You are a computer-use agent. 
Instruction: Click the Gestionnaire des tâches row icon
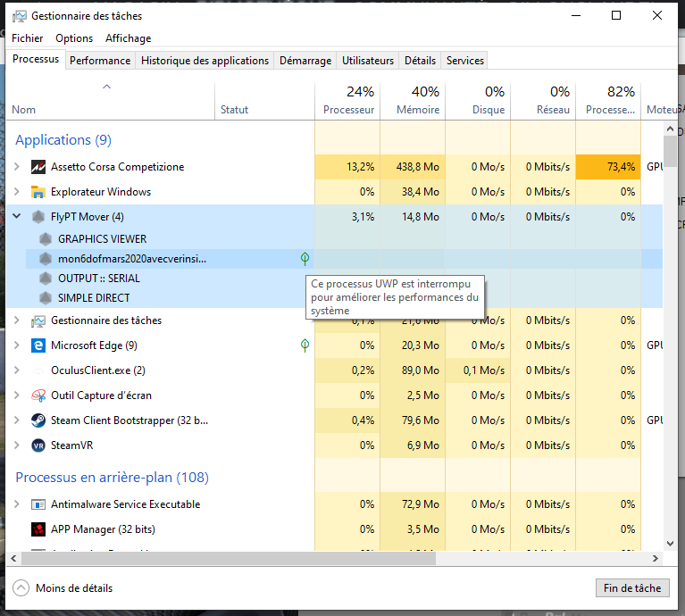point(38,320)
